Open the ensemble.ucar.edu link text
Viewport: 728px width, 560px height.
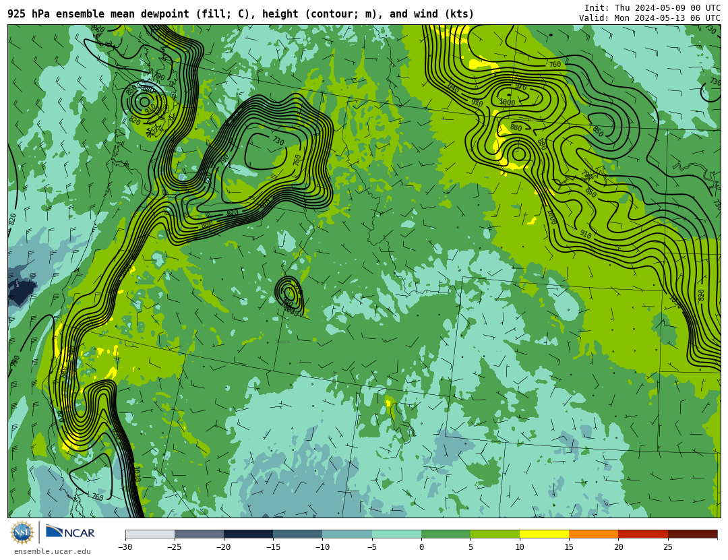click(x=53, y=551)
